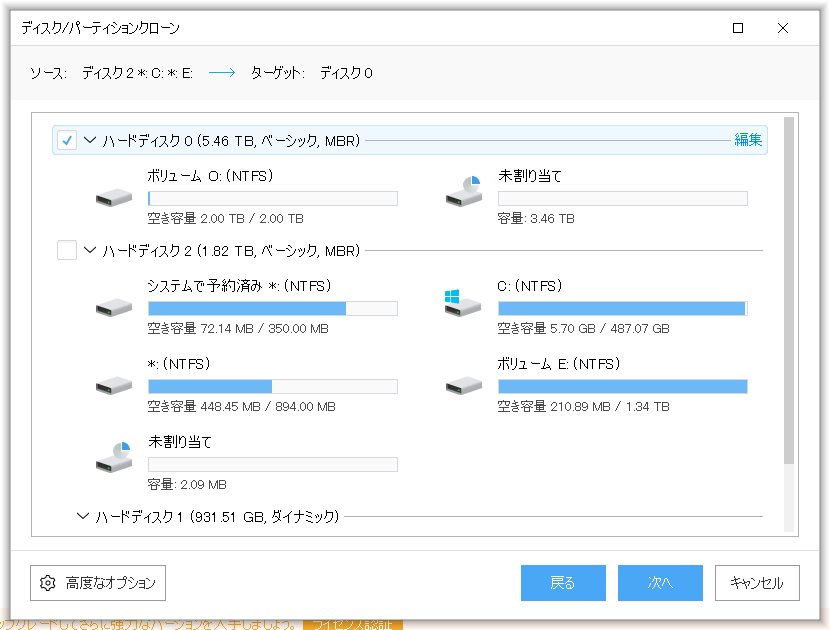Click the drive icon beside *: (NTFS) partition
Viewport: 830px width, 630px height.
tap(113, 385)
